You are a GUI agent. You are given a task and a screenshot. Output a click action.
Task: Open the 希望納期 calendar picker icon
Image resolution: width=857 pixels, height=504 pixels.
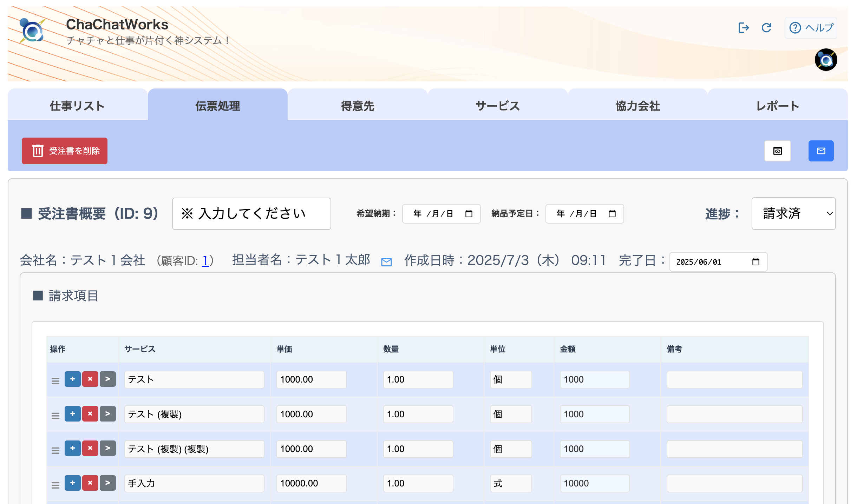tap(469, 214)
